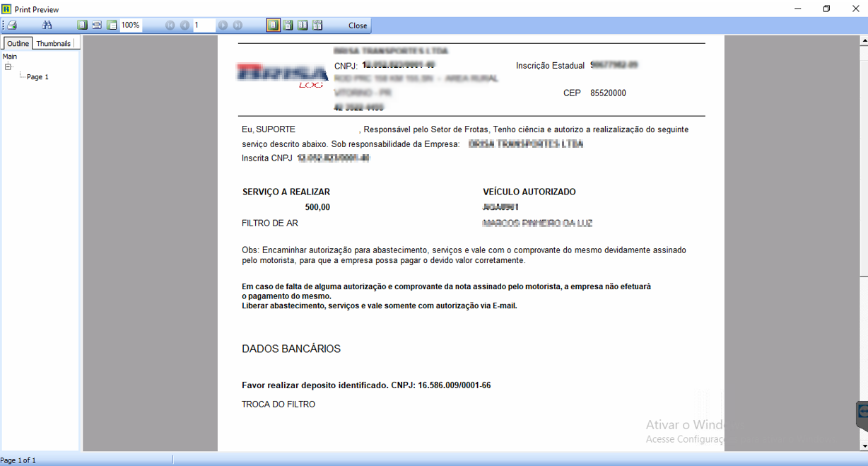
Task: Go to the first page
Action: pyautogui.click(x=170, y=25)
